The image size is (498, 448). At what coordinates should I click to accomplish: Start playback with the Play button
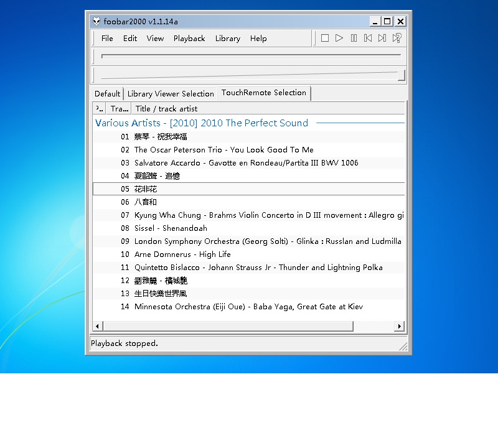click(x=339, y=39)
